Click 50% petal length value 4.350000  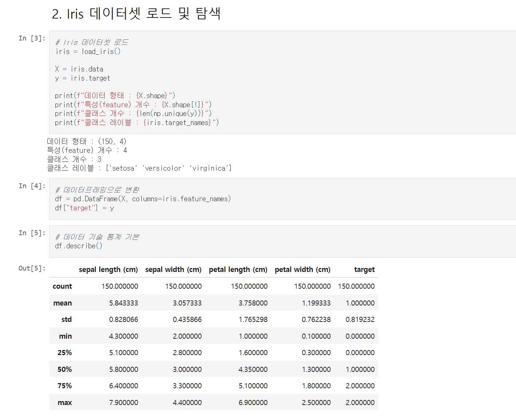pos(253,369)
